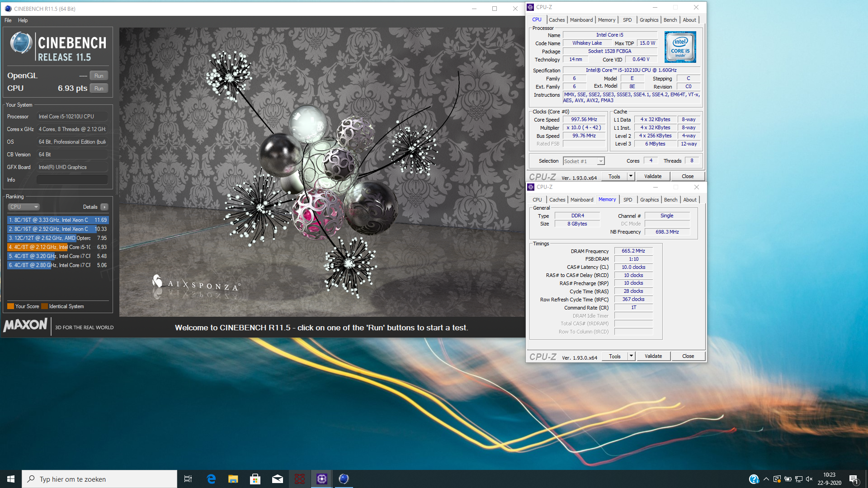Click the taskbar search box
Screen dimensions: 868x488
[x=99, y=479]
